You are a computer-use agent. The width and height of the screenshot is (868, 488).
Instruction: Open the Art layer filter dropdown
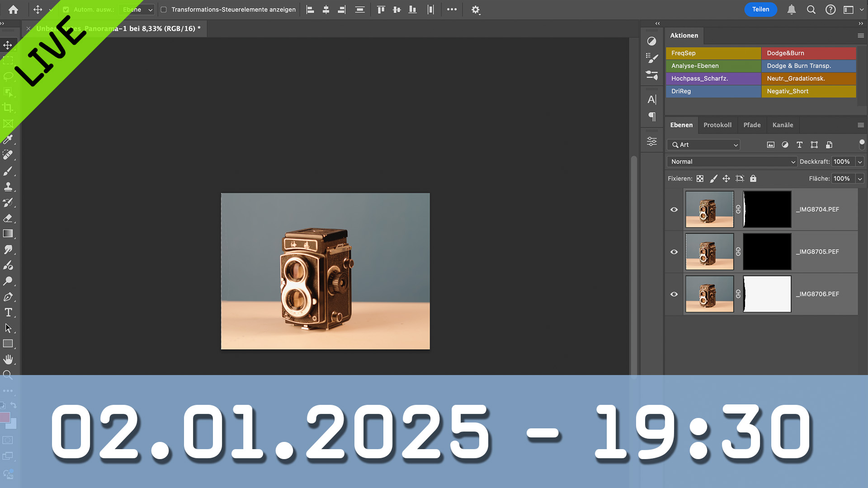[703, 145]
